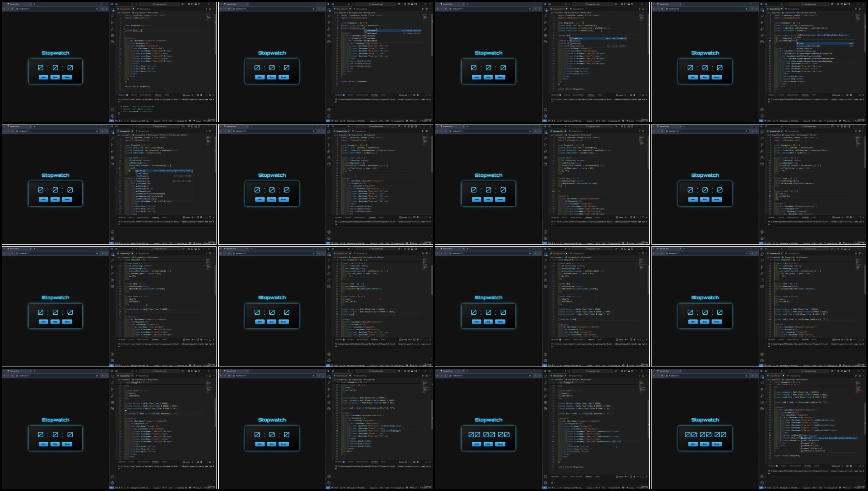Open the localhost:5173 link from the terminal
The image size is (868, 491).
143,107
